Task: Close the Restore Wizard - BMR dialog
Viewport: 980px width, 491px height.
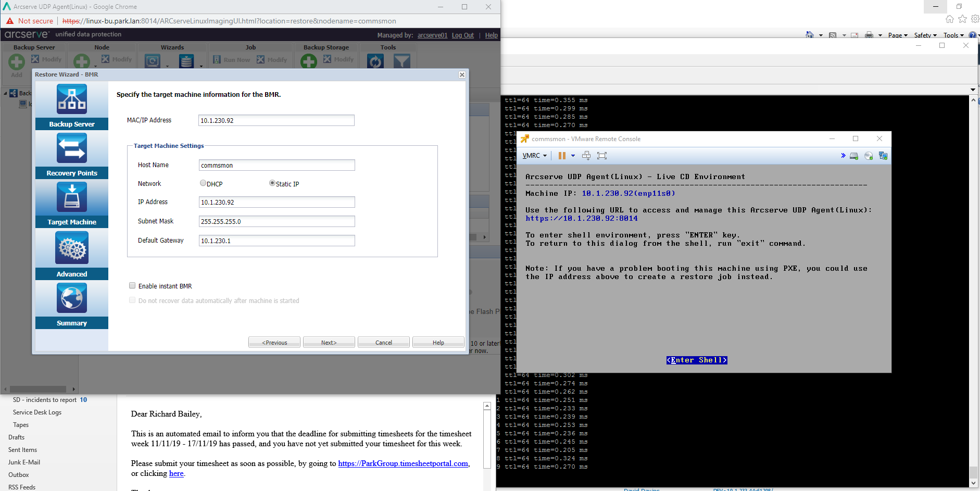Action: click(462, 74)
